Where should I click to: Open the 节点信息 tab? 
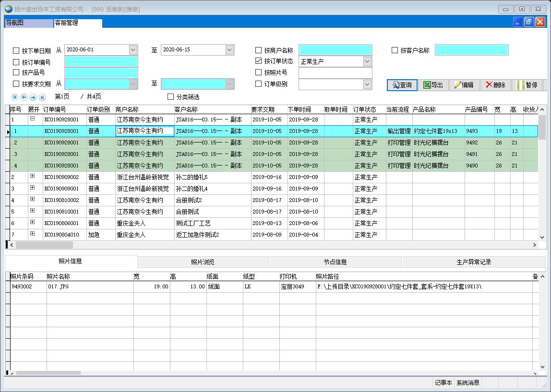click(335, 262)
